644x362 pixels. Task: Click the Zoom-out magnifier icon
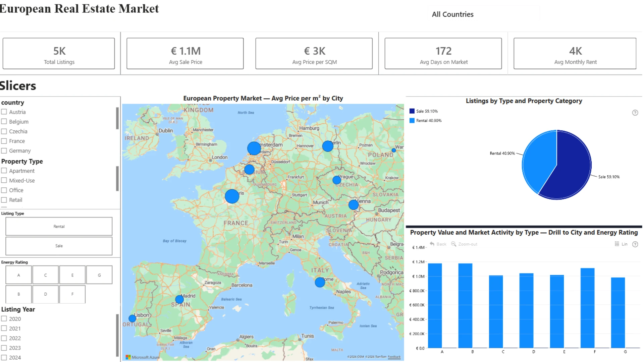(x=453, y=244)
